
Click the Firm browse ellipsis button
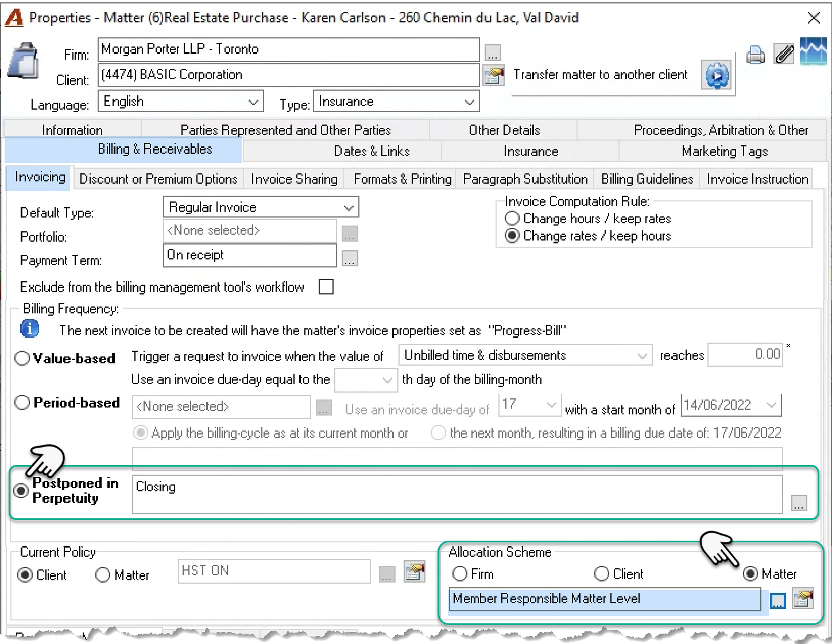click(x=493, y=53)
